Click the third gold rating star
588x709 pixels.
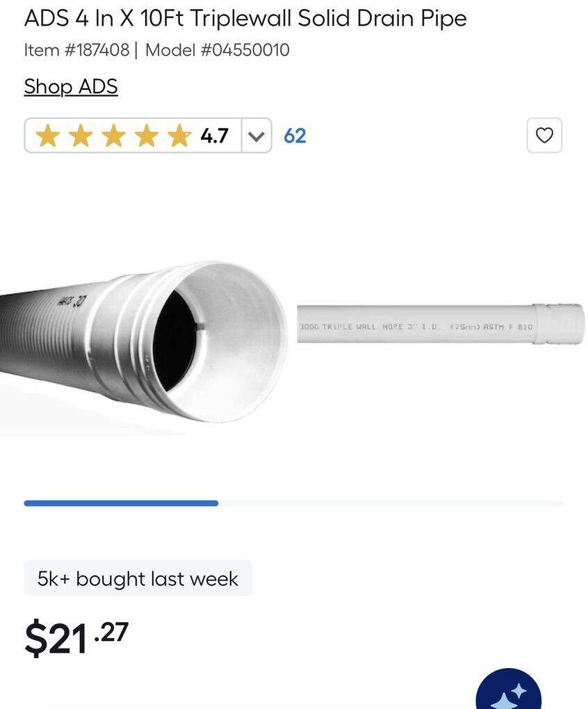point(113,136)
